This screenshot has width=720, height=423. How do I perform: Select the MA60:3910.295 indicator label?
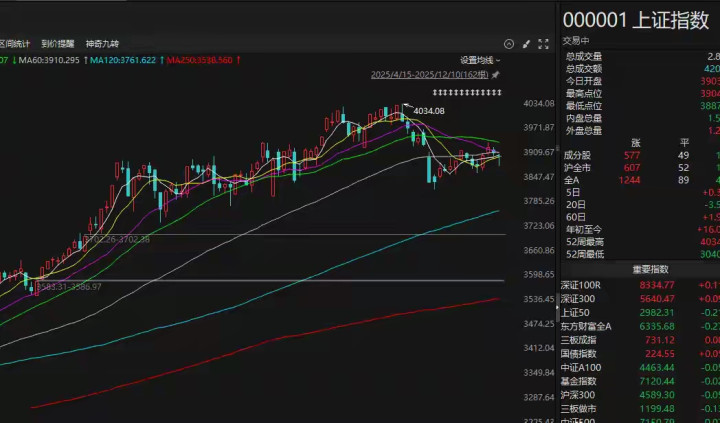(x=49, y=60)
